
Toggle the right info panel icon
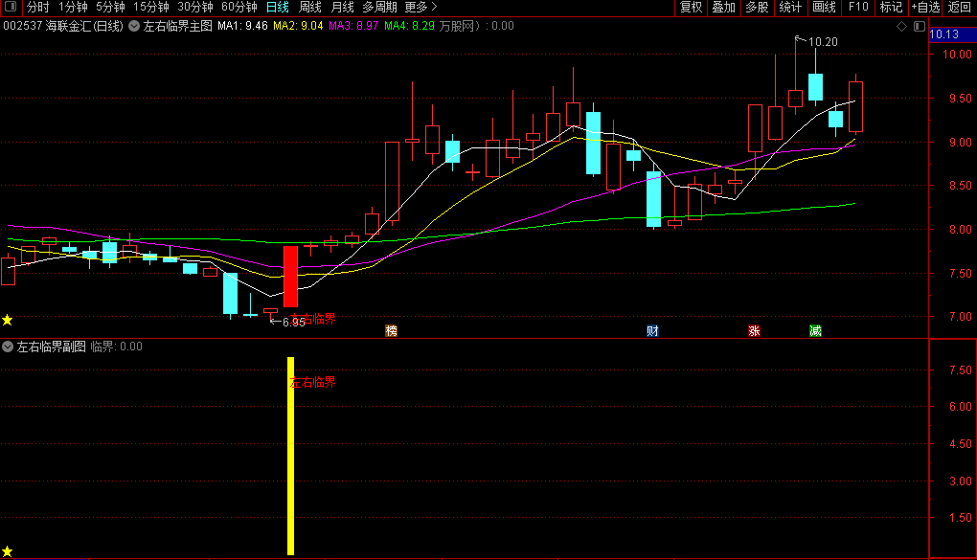920,26
